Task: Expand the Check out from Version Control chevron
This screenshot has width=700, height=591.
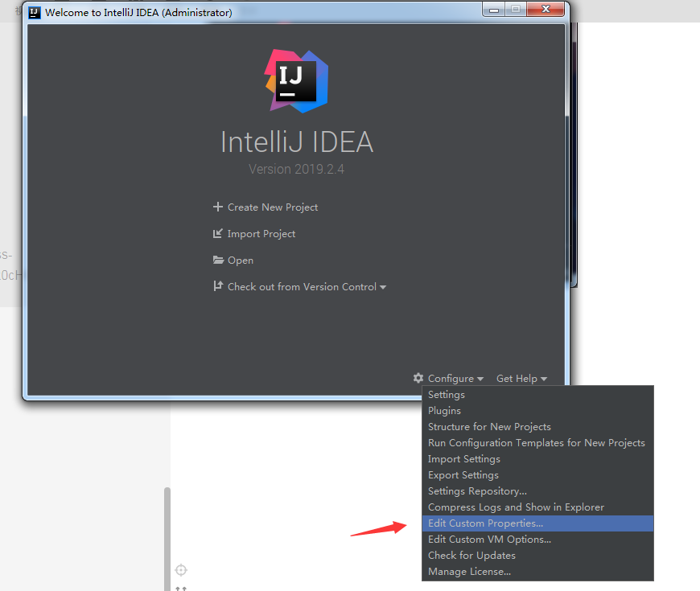Action: pos(384,286)
